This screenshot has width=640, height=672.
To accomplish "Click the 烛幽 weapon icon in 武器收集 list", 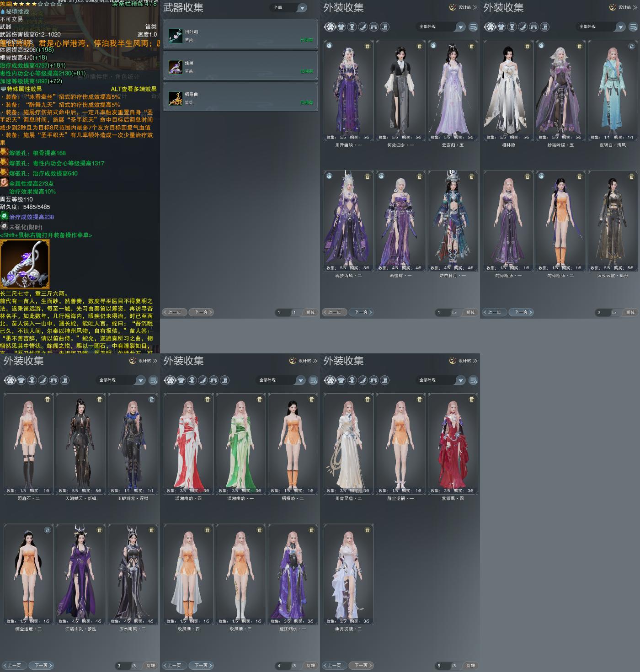I will tap(176, 67).
